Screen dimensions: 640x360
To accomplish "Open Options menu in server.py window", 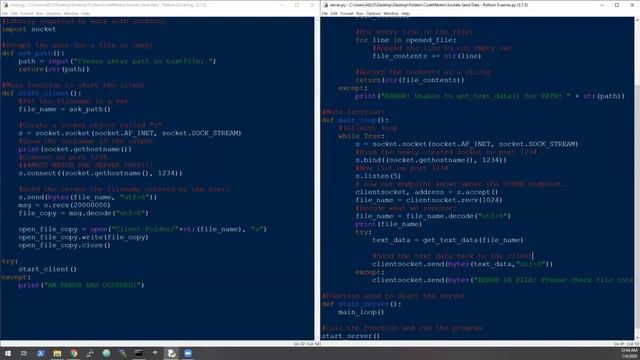I will coord(373,13).
